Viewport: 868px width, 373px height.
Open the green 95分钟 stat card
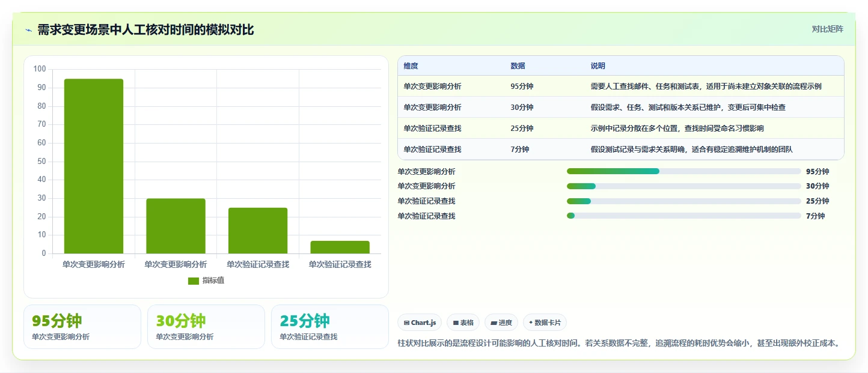82,327
